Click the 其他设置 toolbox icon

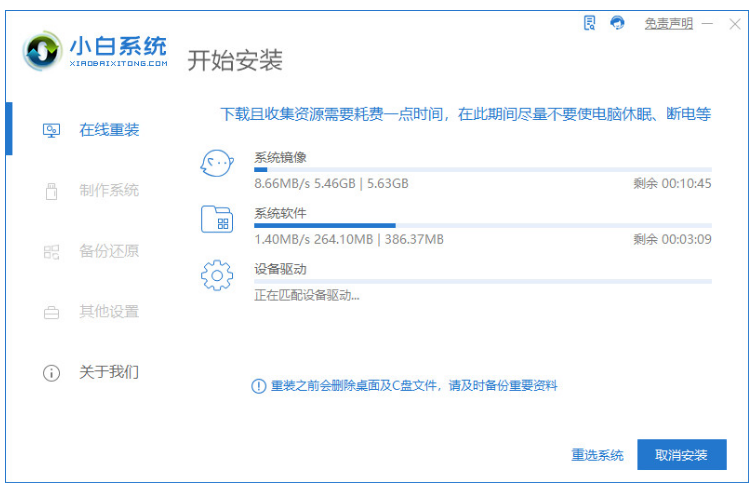(x=52, y=312)
